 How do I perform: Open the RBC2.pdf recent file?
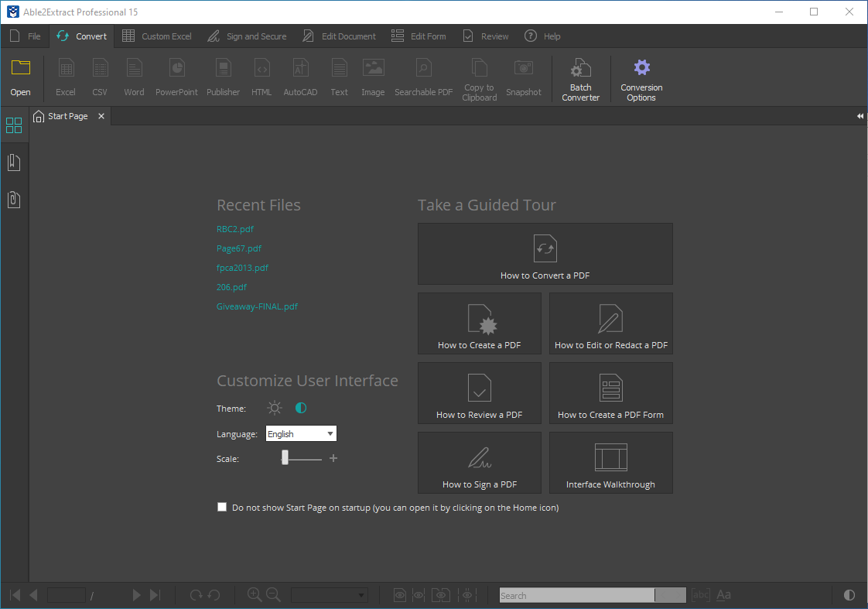click(235, 229)
